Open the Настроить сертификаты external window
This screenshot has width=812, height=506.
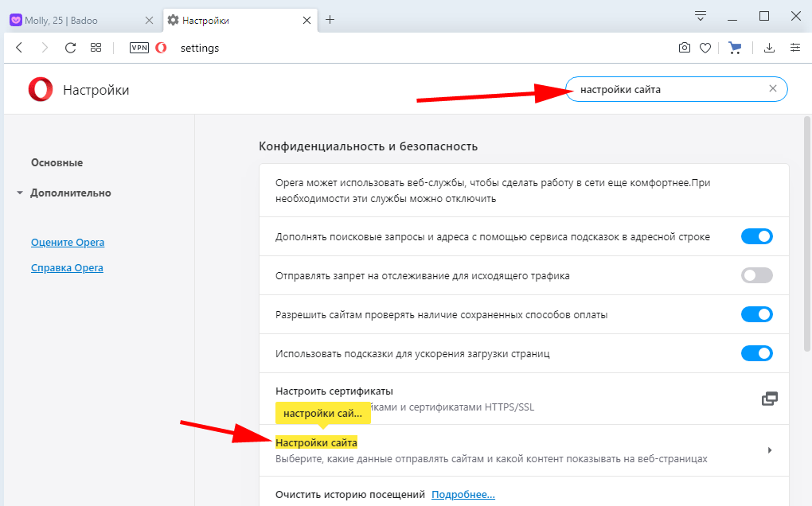(769, 399)
